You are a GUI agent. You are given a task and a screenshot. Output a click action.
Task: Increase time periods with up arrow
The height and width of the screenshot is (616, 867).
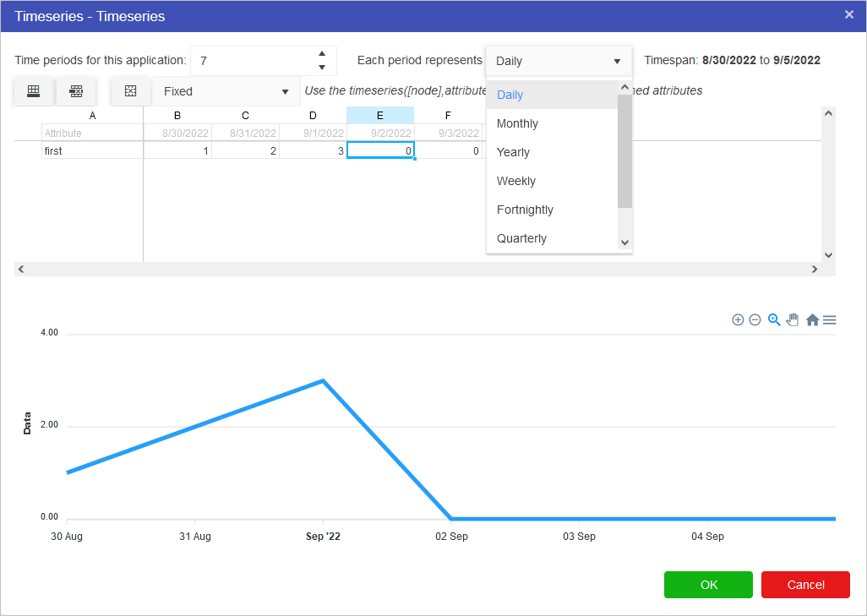point(322,54)
